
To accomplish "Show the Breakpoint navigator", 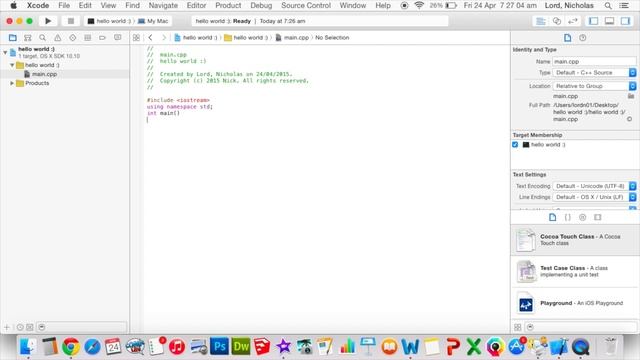I will coord(102,38).
